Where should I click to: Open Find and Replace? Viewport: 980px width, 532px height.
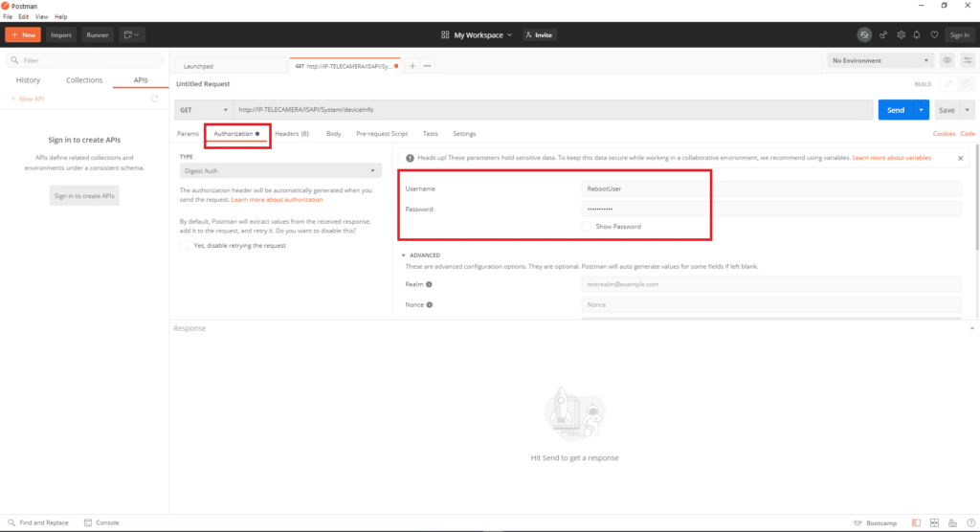point(38,522)
